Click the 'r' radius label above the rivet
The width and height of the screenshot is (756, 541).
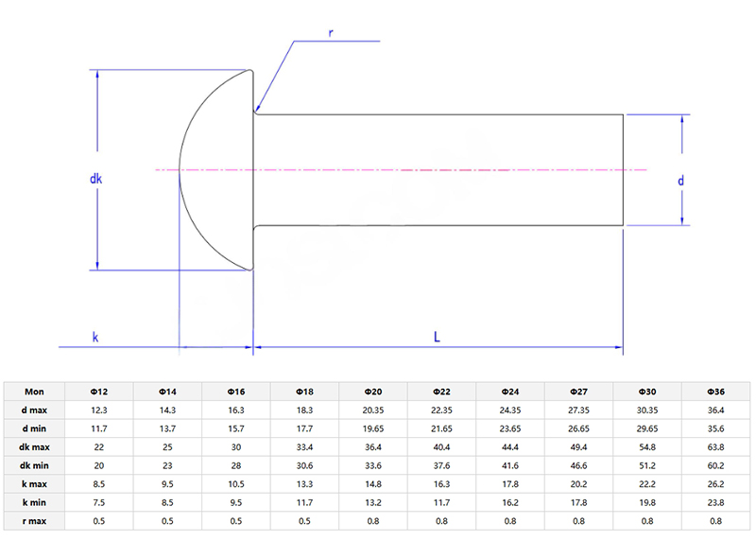pyautogui.click(x=330, y=32)
